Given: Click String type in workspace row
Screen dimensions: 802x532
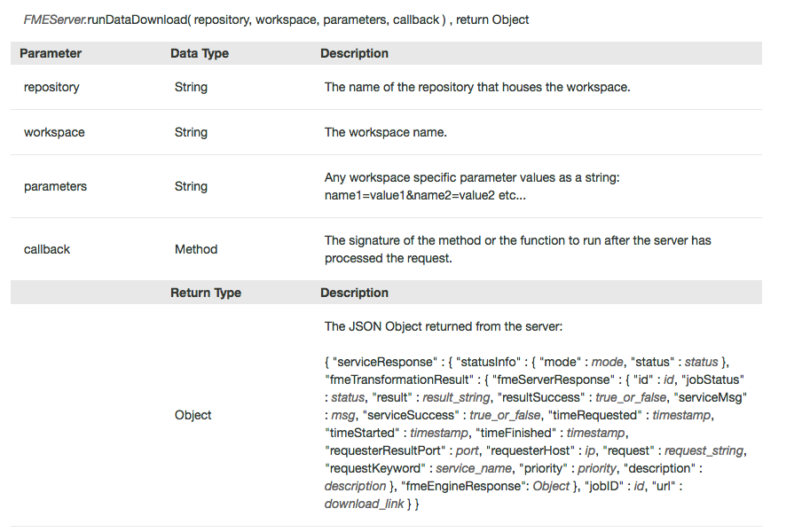Looking at the screenshot, I should tap(191, 132).
